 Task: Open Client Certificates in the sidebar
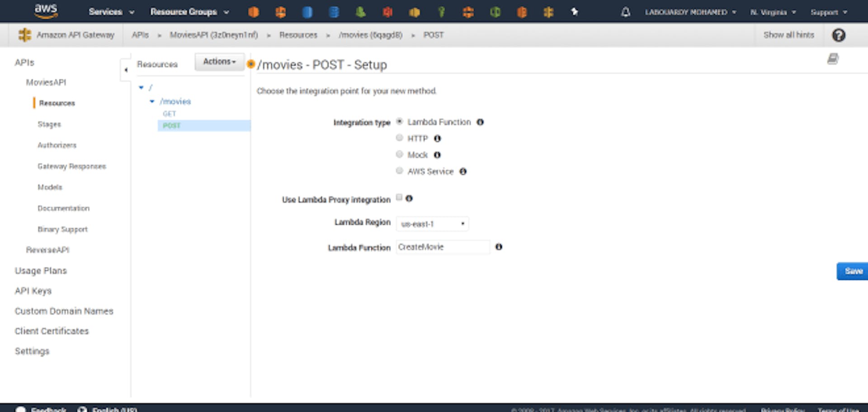(52, 331)
